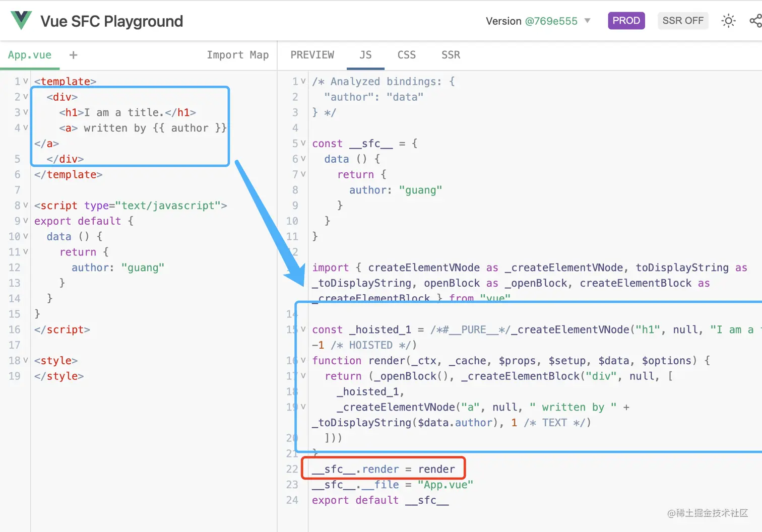Click the closing </style> tag
Image resolution: width=762 pixels, height=532 pixels.
click(x=59, y=376)
